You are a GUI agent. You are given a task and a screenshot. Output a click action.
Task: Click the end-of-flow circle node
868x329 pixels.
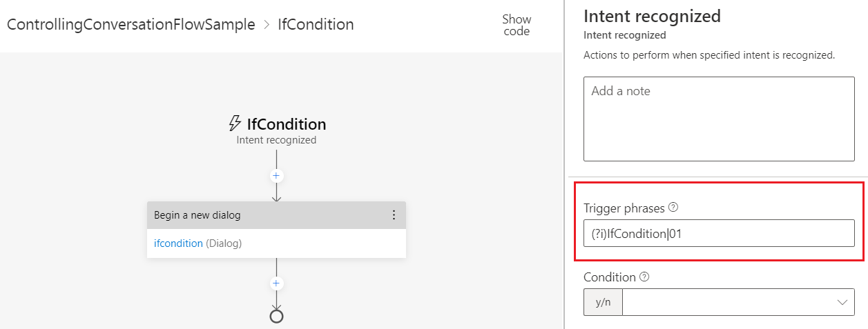276,316
